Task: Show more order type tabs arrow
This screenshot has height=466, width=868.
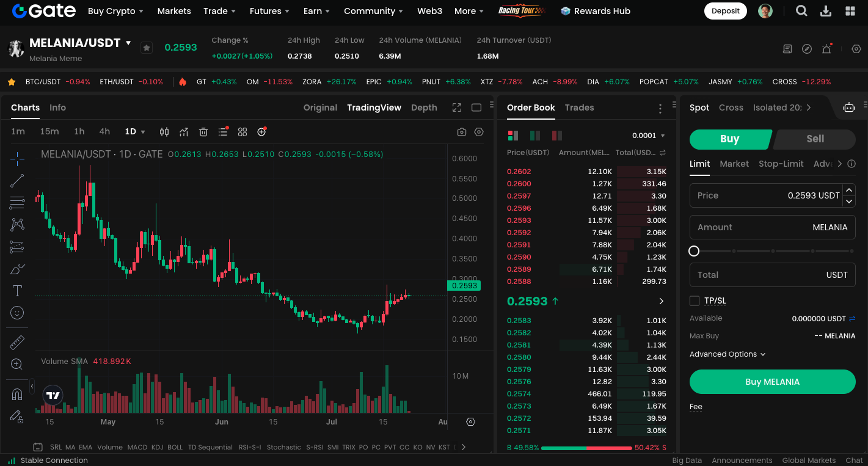Action: [839, 164]
